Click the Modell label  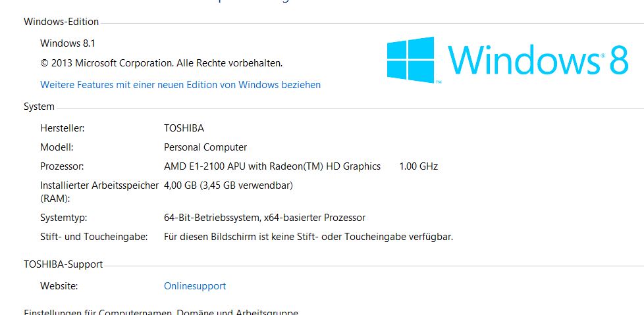[x=57, y=147]
